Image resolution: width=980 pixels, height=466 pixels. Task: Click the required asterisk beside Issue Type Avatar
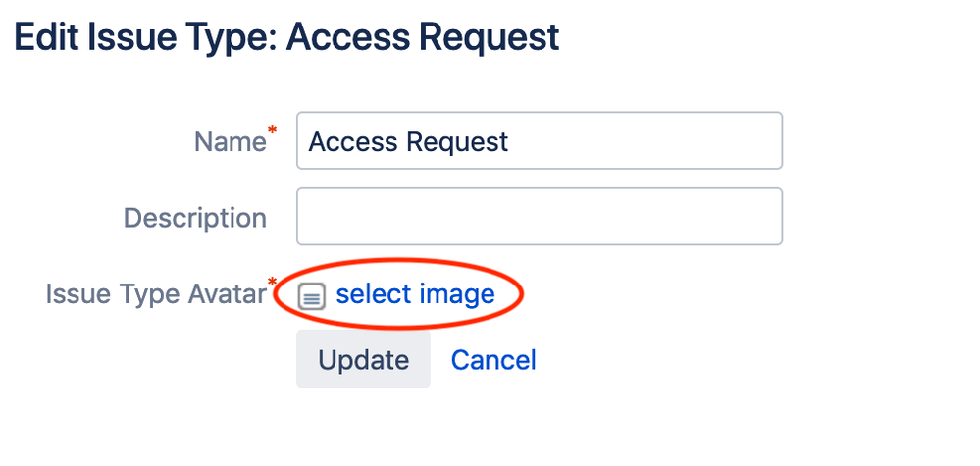pos(272,283)
